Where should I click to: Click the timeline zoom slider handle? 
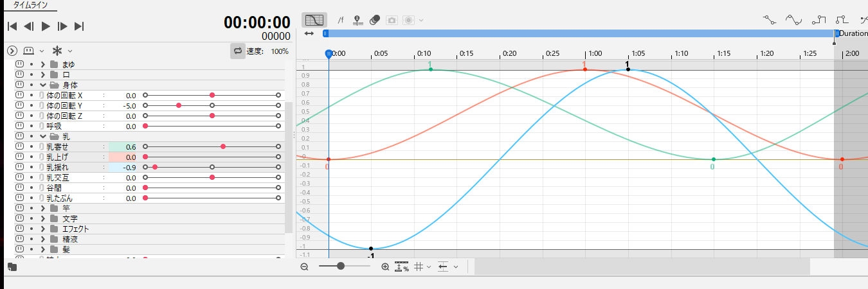click(x=341, y=266)
